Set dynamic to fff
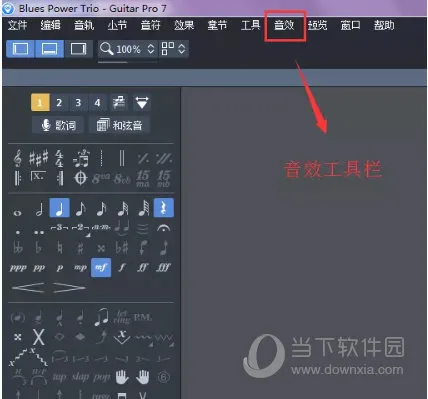 coord(164,267)
